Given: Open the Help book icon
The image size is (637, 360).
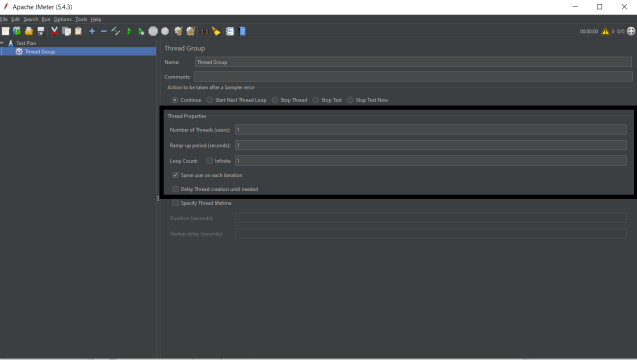Looking at the screenshot, I should point(243,31).
